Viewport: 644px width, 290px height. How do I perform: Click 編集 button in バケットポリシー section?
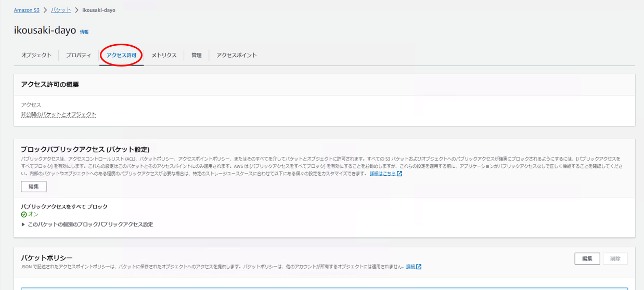click(587, 259)
